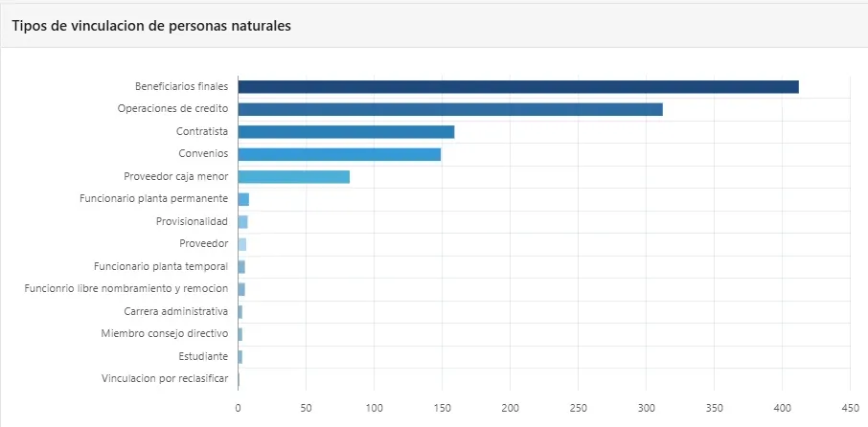Screen dimensions: 868x427
Task: Click the 'Estudiante' axis label
Action: (x=203, y=356)
